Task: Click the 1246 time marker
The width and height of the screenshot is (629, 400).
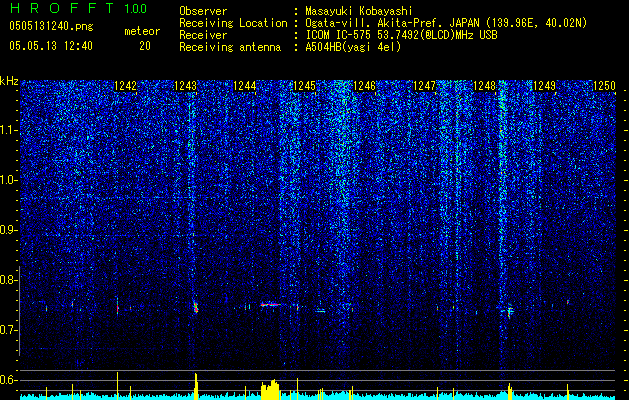Action: (x=364, y=86)
